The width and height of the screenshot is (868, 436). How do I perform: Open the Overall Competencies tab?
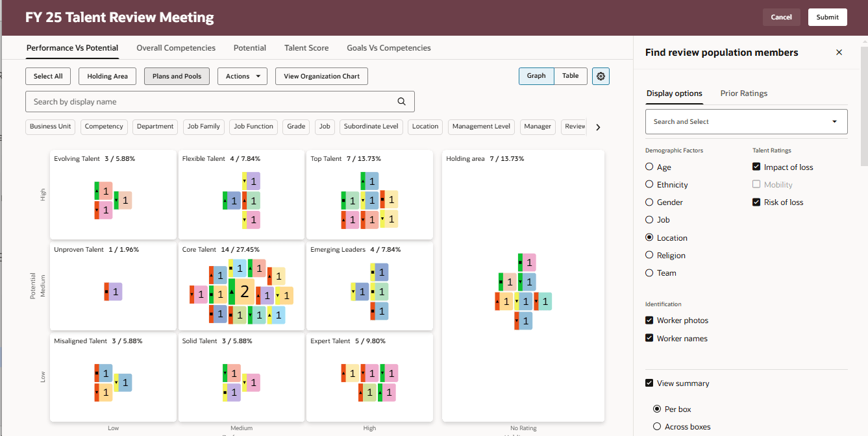175,47
